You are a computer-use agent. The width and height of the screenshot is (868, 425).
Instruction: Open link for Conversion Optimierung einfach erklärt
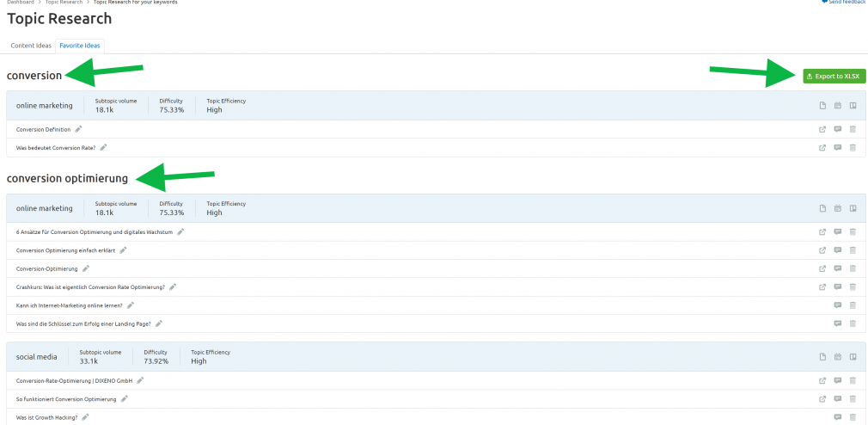822,249
